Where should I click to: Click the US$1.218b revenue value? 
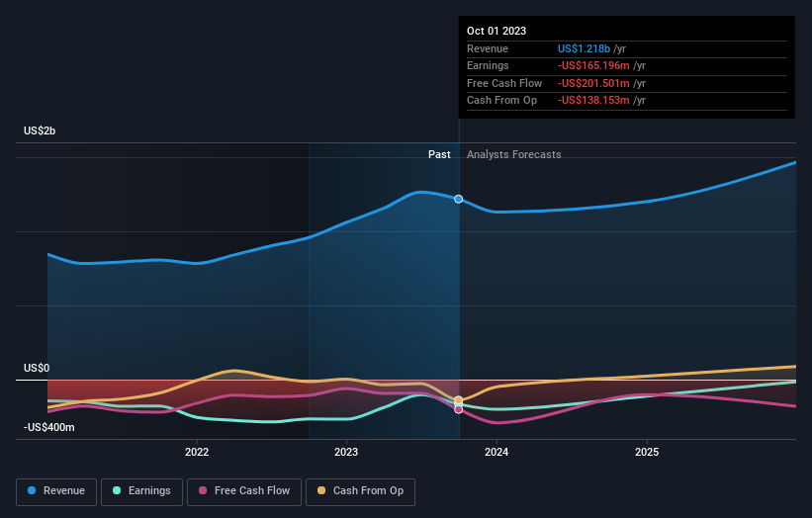pos(584,48)
